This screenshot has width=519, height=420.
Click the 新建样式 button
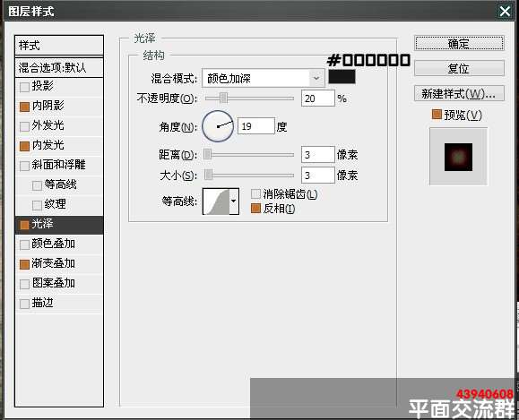[x=460, y=94]
